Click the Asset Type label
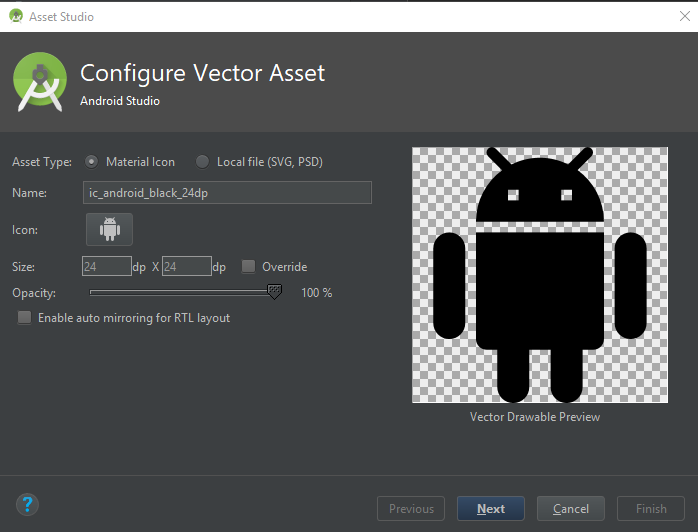 click(42, 162)
